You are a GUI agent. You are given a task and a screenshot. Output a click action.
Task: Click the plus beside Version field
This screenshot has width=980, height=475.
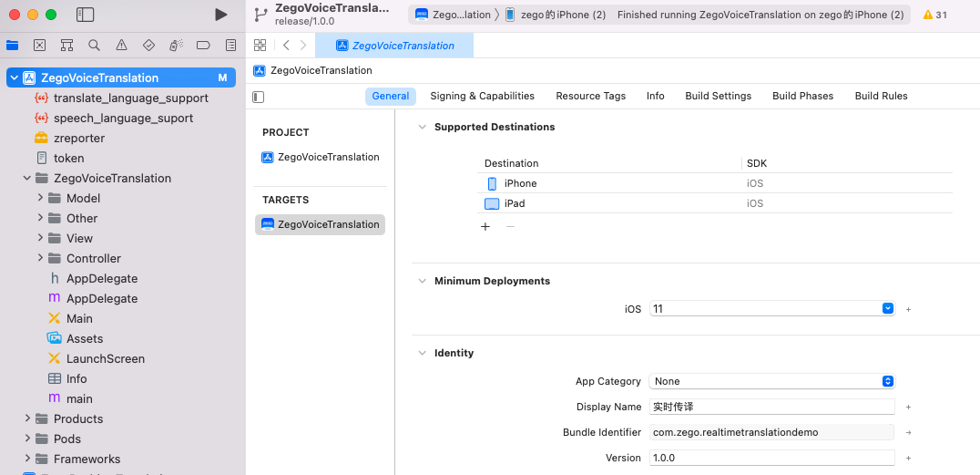coord(909,458)
